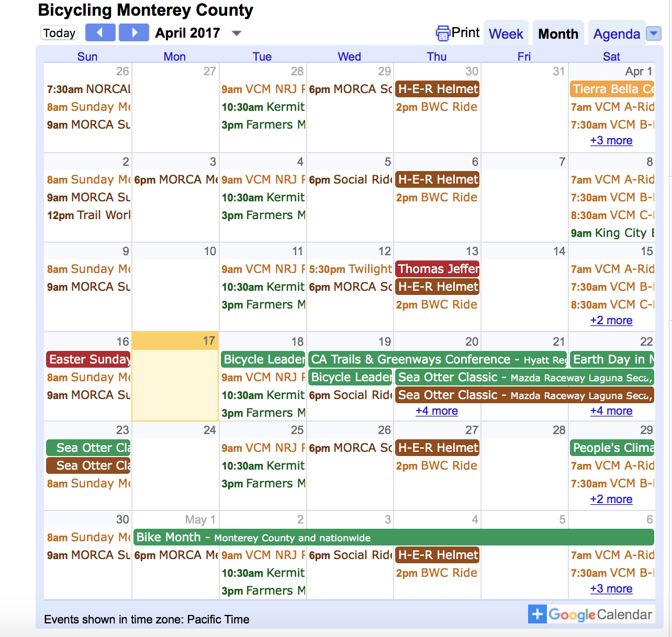Open Thomas Jefferson event on April 13
The height and width of the screenshot is (637, 672).
pyautogui.click(x=437, y=269)
